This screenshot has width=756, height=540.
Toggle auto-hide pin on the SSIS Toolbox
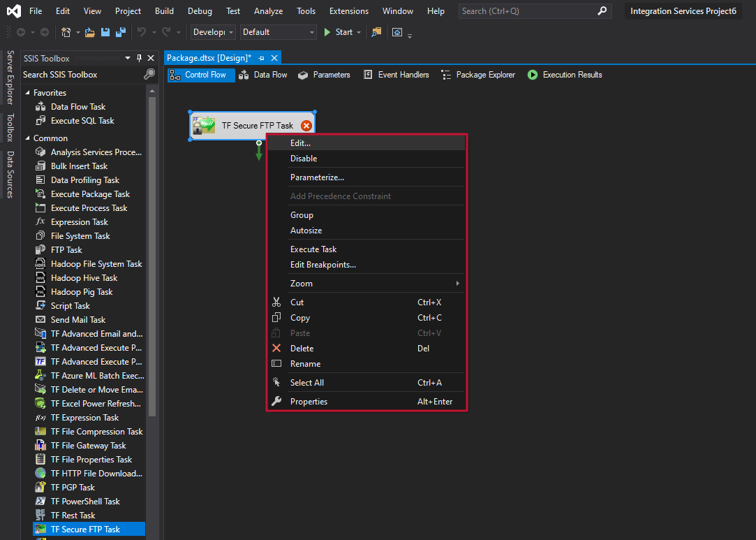138,58
